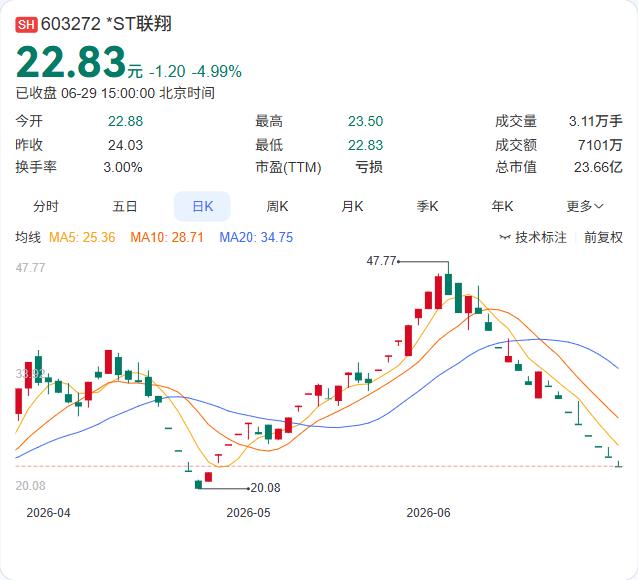Click the MA5: 25.36 indicator label
638x580 pixels.
click(x=82, y=237)
